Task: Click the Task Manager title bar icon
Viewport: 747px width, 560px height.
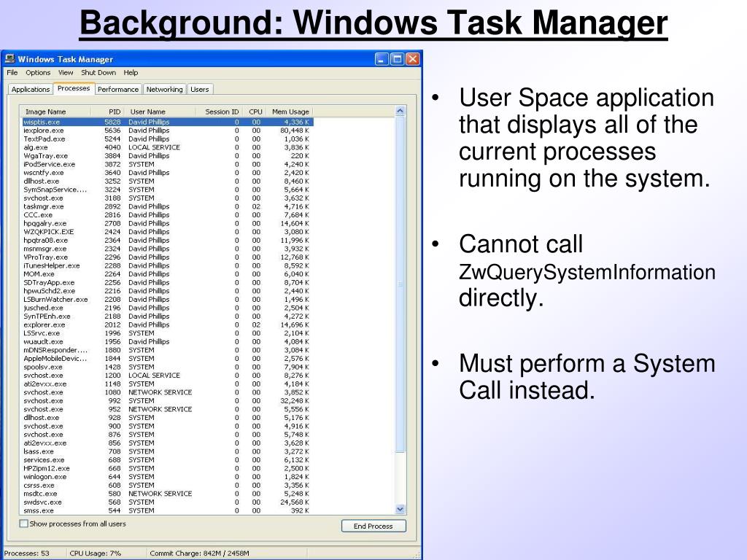Action: (x=9, y=59)
